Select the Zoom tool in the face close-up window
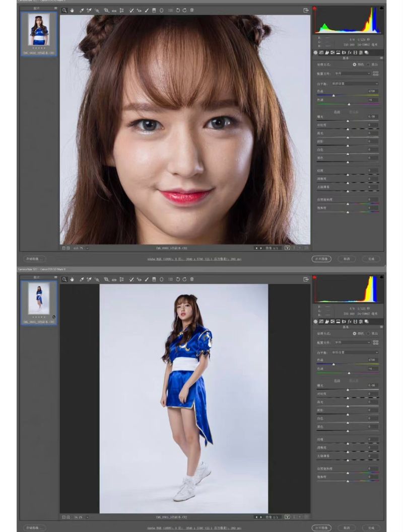 pos(64,10)
